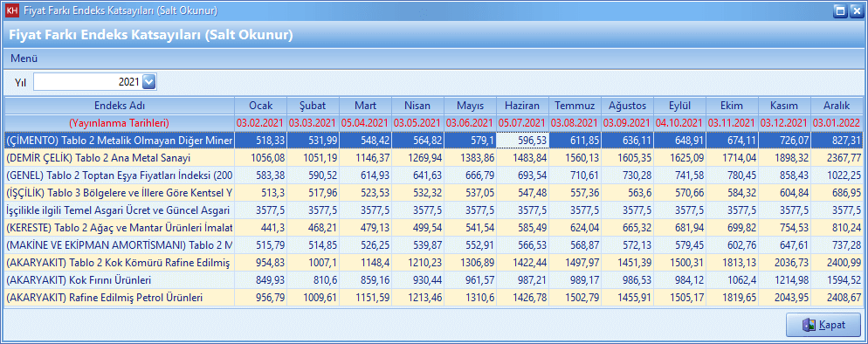Click the Ocak column header

point(261,106)
